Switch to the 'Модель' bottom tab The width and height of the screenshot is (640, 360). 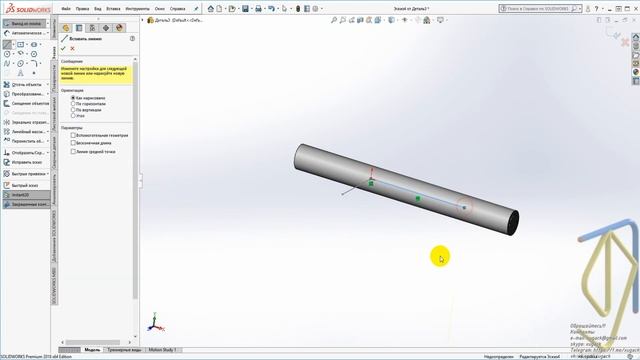pos(92,350)
